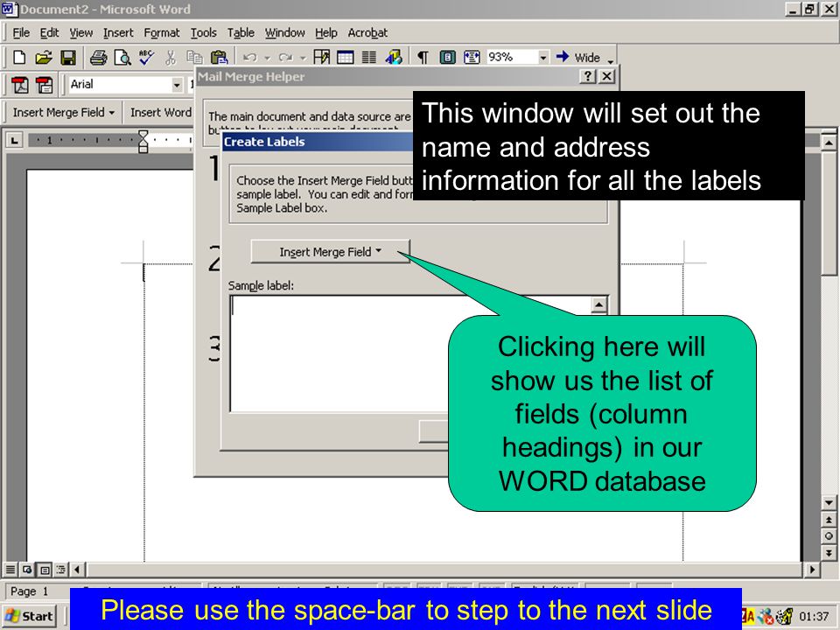The image size is (840, 630).
Task: Click the Previous Page double-arrow
Action: [829, 520]
